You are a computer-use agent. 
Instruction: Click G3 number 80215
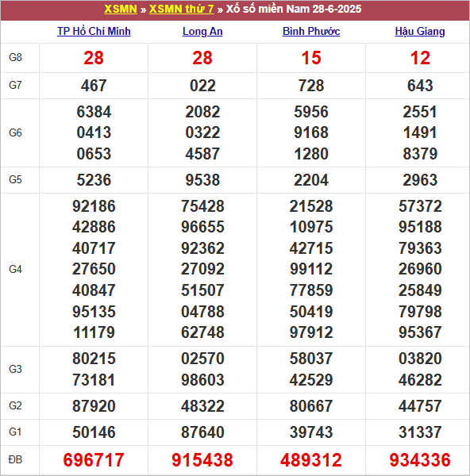click(x=94, y=359)
